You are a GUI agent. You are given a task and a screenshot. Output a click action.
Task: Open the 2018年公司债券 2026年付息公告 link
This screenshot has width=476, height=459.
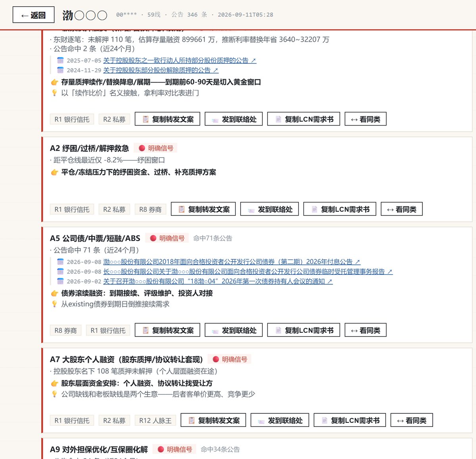[232, 262]
